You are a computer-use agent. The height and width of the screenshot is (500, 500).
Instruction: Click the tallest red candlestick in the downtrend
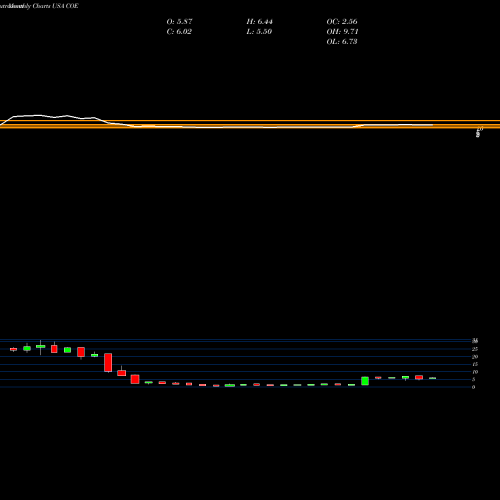(x=108, y=362)
